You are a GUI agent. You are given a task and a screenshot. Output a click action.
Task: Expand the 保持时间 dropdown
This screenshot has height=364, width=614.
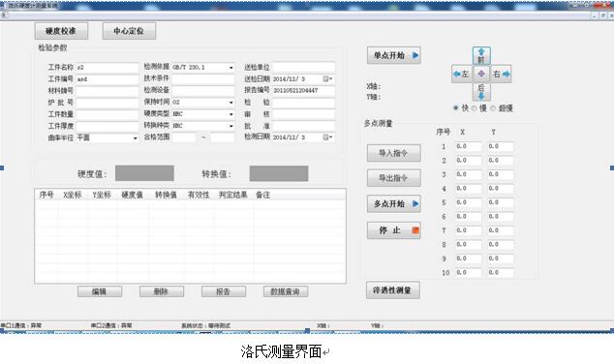click(x=230, y=103)
